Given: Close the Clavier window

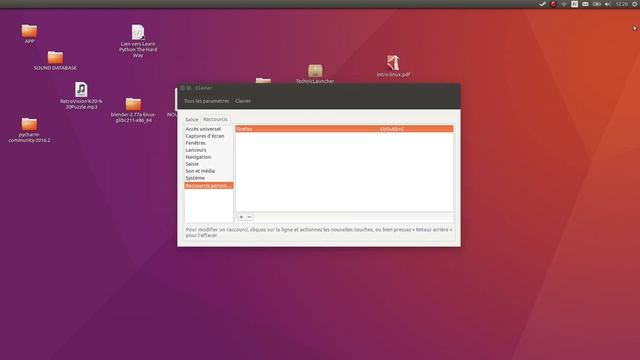Looking at the screenshot, I should point(182,88).
